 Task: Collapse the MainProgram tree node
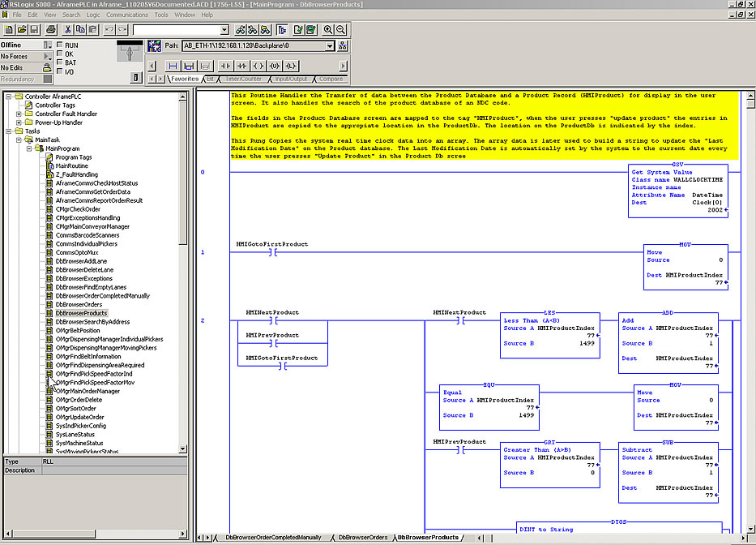point(29,148)
